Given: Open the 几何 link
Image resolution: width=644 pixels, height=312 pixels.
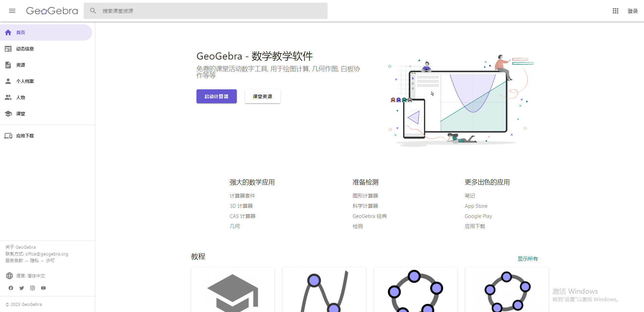Looking at the screenshot, I should point(235,226).
